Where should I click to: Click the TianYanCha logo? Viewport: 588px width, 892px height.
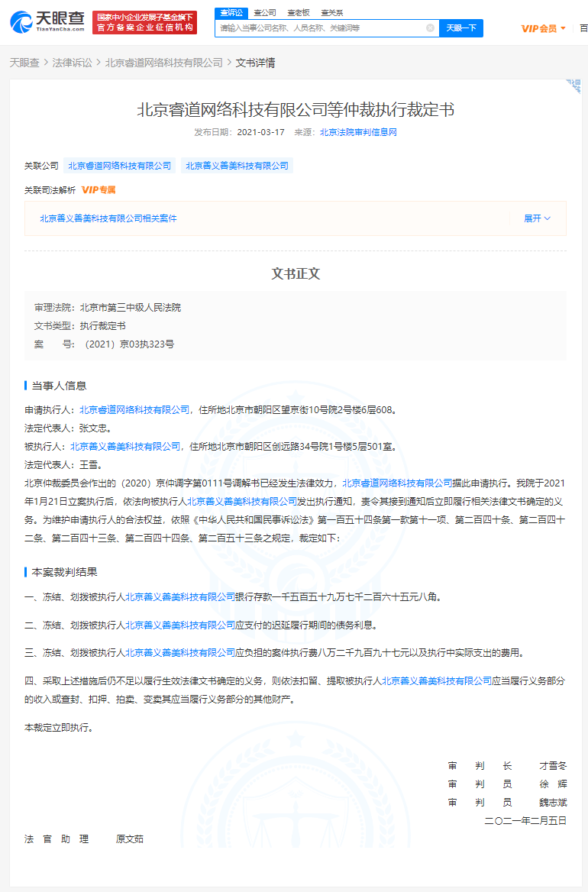click(47, 22)
